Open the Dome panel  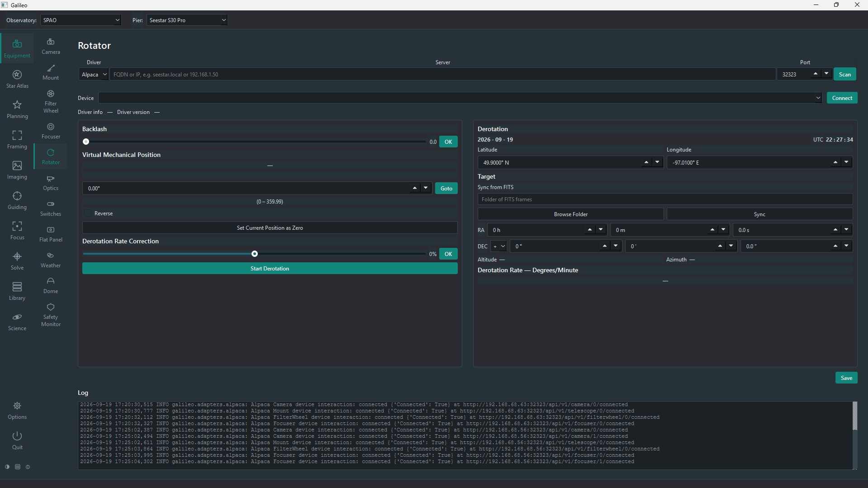(x=51, y=285)
